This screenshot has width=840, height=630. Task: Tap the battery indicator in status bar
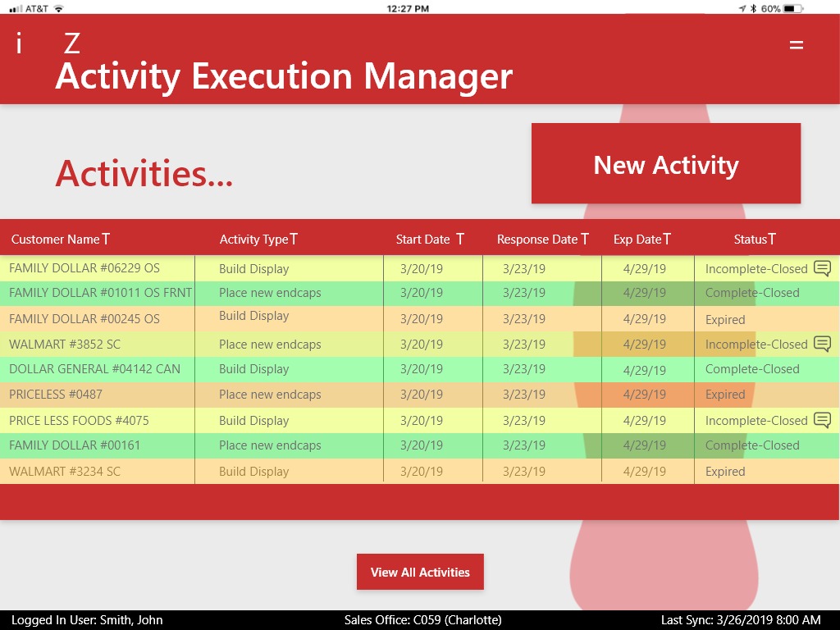pos(793,8)
